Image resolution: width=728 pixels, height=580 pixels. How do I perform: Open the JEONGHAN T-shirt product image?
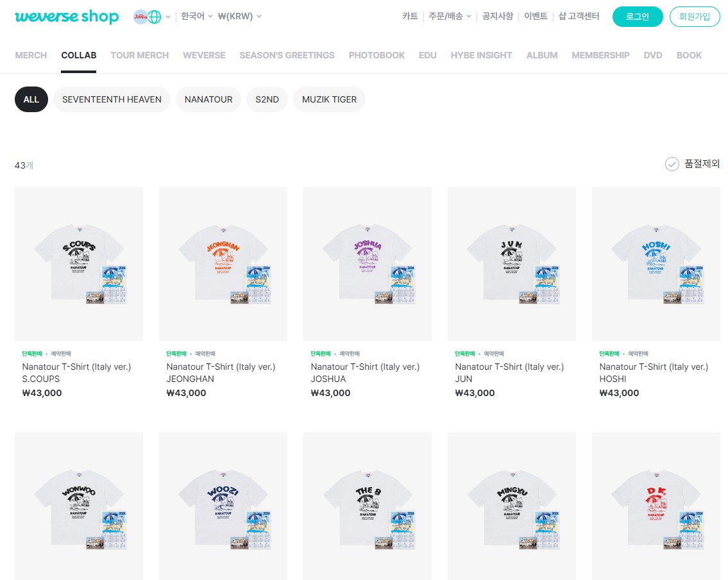(223, 264)
